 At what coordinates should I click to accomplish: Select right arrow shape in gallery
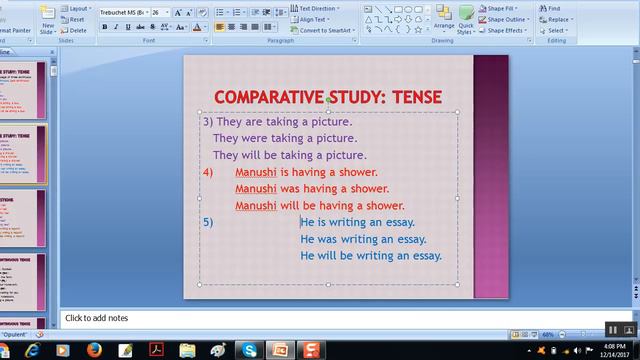[398, 19]
